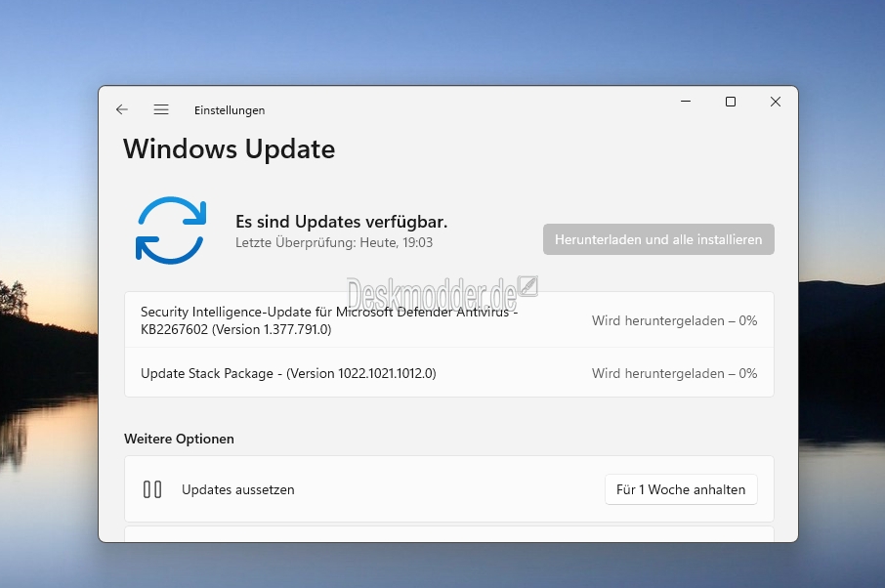Screen dimensions: 885x588
Task: Click the blue update sync icon
Action: [x=170, y=231]
